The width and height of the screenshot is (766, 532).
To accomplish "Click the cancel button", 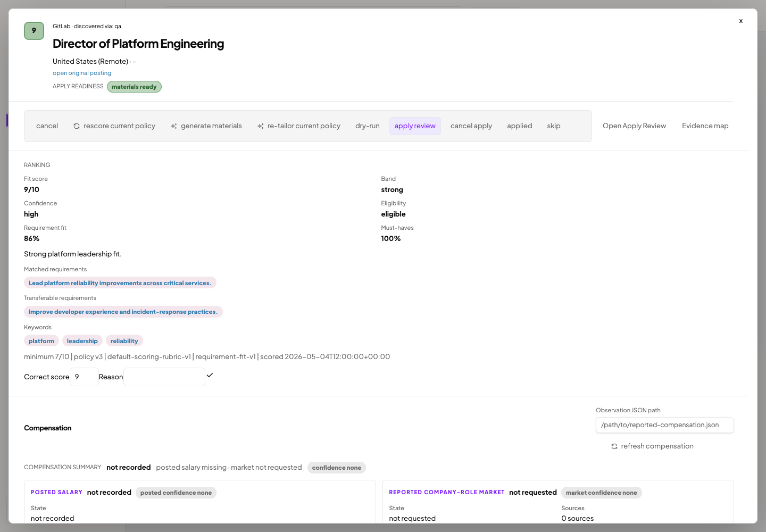I will (47, 126).
